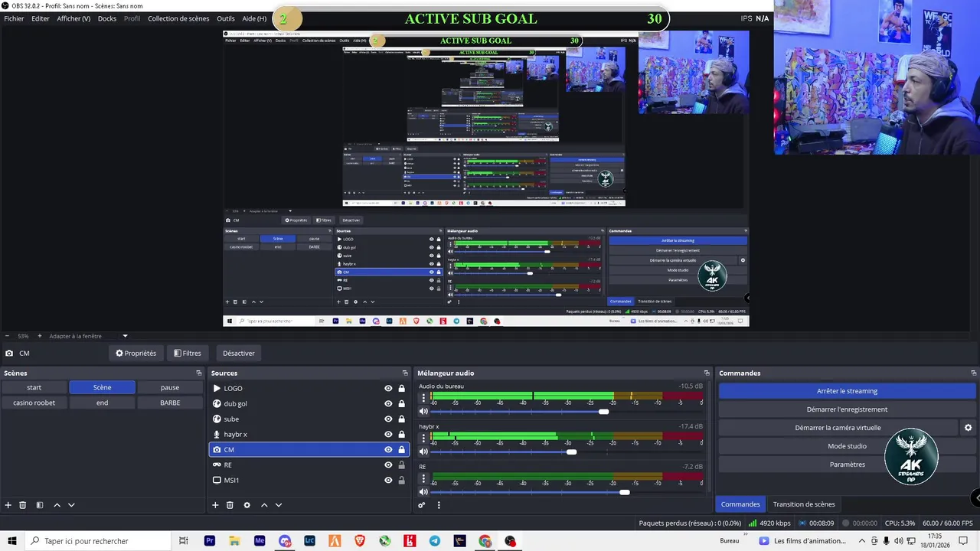The height and width of the screenshot is (551, 980).
Task: Adjust Audio du bureau volume slider
Action: [603, 412]
